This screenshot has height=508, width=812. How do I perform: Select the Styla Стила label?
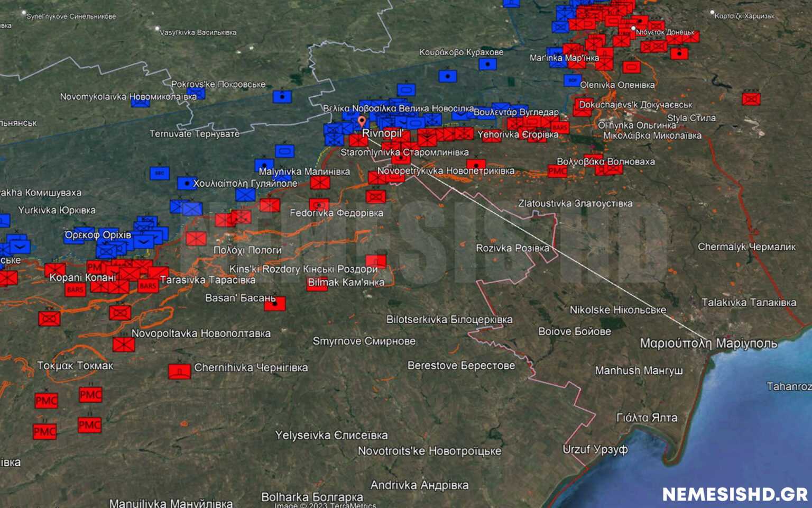[691, 118]
